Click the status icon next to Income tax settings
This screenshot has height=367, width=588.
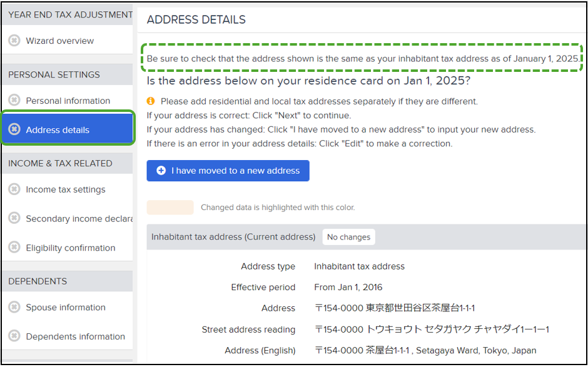(x=14, y=189)
